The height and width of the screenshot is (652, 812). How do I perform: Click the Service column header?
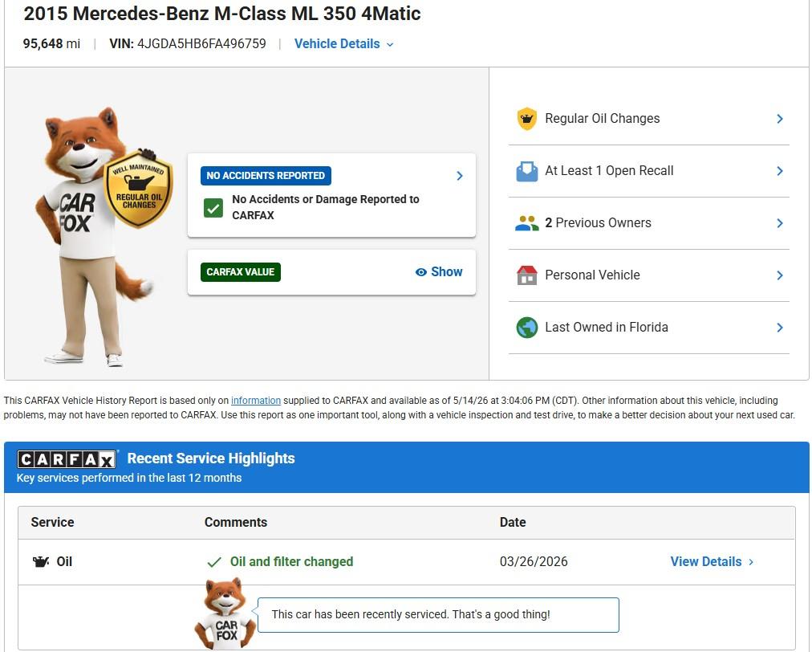(x=52, y=523)
